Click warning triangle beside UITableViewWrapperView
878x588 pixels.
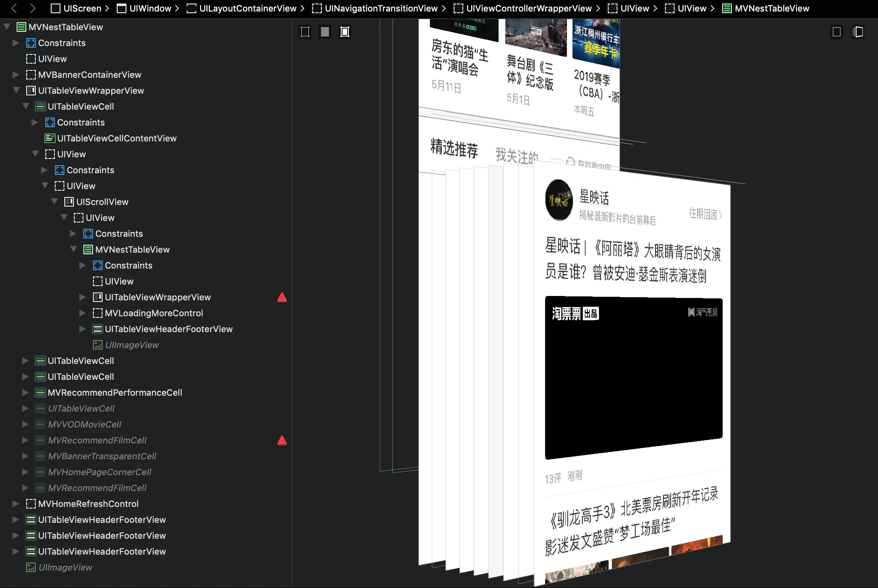click(x=282, y=297)
